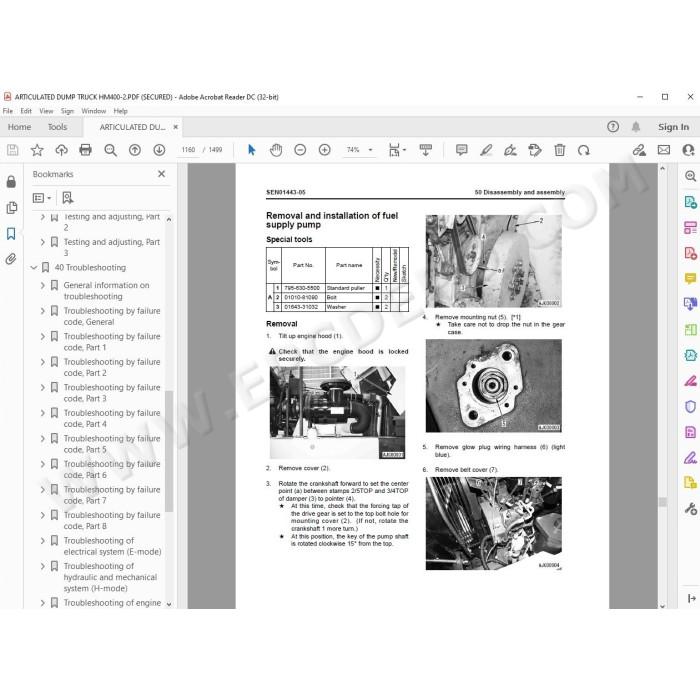Open Troubleshooting by failure code, Part 6

(112, 470)
